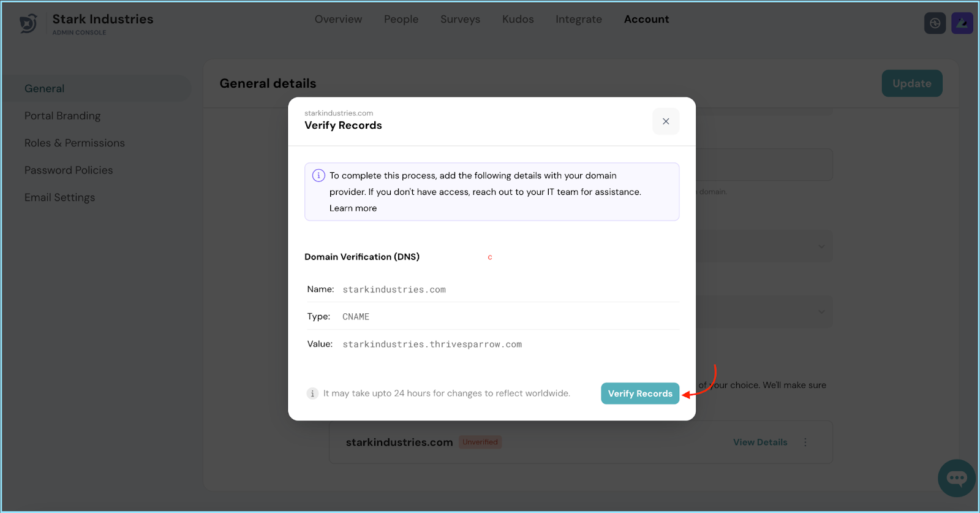Click the Stark Industries title text

103,19
